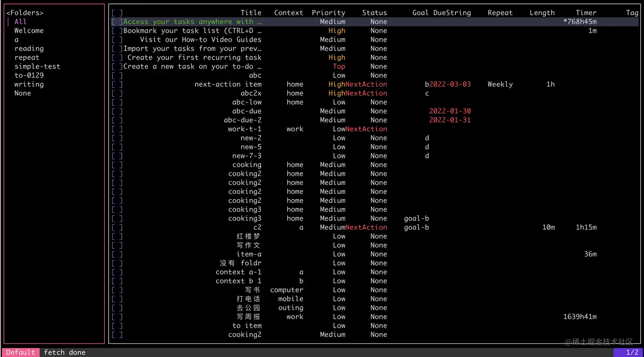Image resolution: width=644 pixels, height=357 pixels.
Task: Tick checkbox of Bookmark your task list
Action: click(x=117, y=31)
